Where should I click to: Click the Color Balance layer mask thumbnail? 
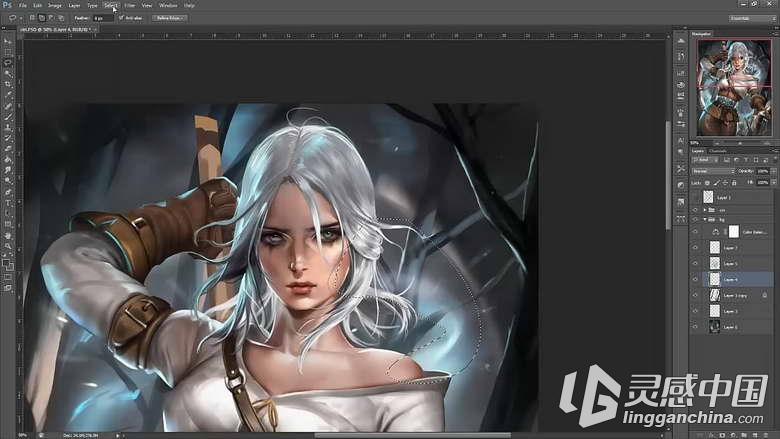(x=734, y=232)
